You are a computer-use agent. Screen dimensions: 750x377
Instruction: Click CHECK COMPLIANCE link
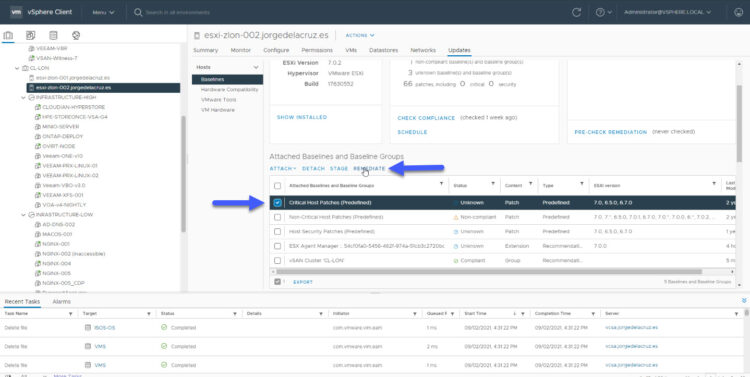pyautogui.click(x=426, y=118)
